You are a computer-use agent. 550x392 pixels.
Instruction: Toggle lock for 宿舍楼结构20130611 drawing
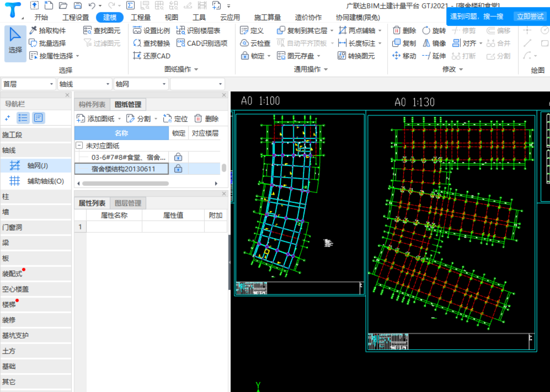click(178, 168)
